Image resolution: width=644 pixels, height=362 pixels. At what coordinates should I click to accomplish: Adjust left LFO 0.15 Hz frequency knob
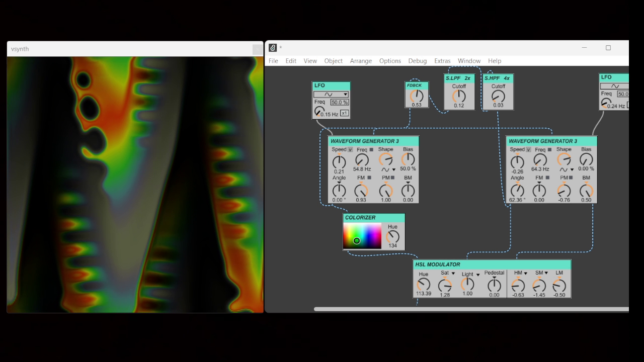[318, 111]
